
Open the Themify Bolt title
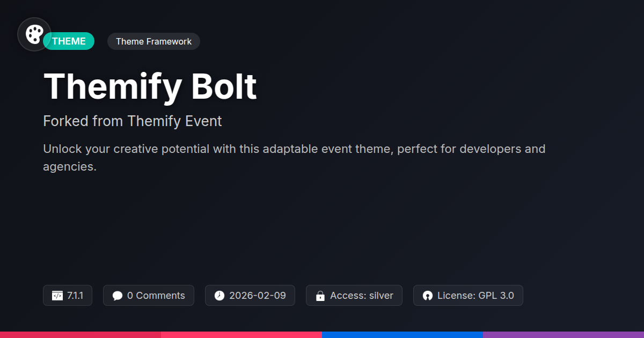click(x=150, y=86)
